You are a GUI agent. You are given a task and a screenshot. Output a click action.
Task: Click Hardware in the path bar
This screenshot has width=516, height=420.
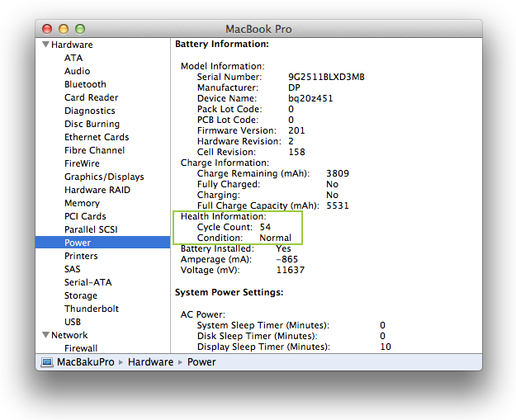tap(151, 362)
